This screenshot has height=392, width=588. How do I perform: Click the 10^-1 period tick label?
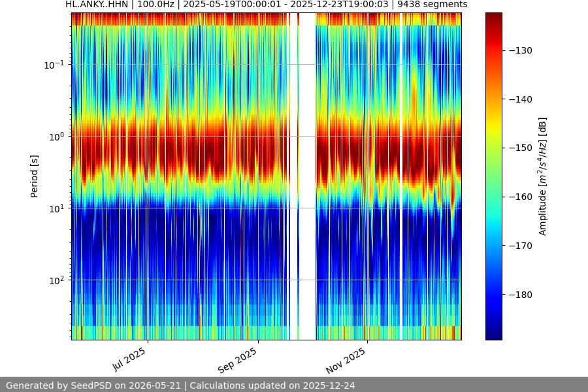coord(54,65)
